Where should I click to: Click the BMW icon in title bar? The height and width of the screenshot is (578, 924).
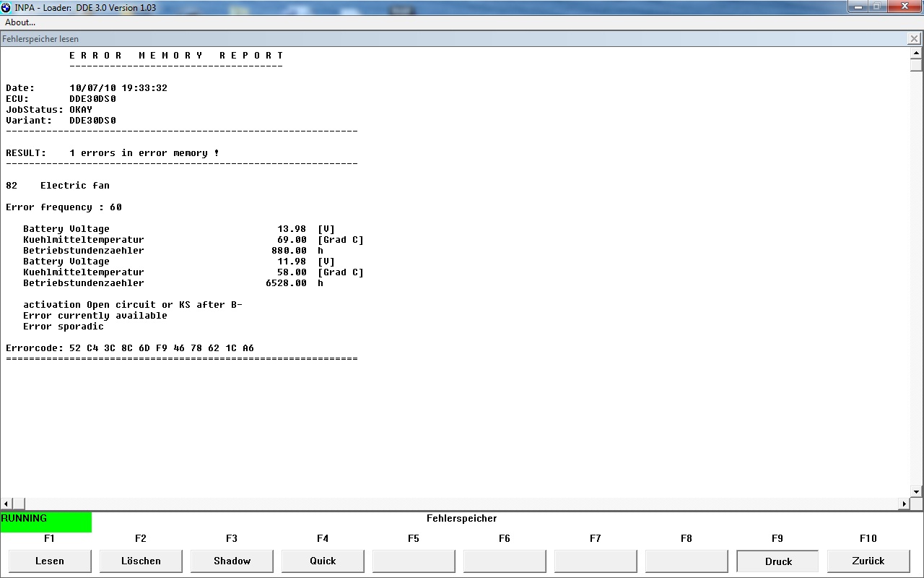6,7
